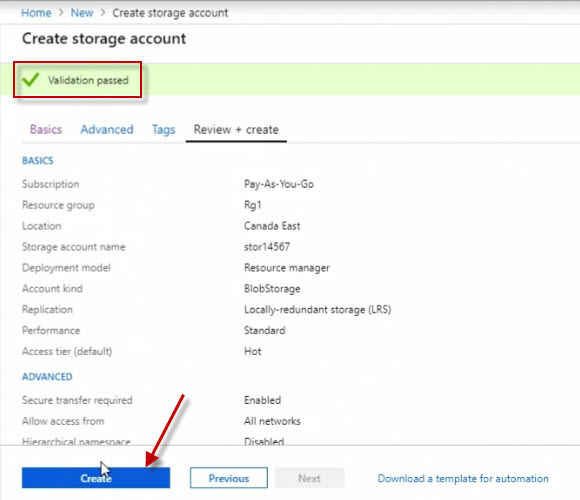580x500 pixels.
Task: Click the breadcrumb chevron after Home
Action: tap(61, 13)
